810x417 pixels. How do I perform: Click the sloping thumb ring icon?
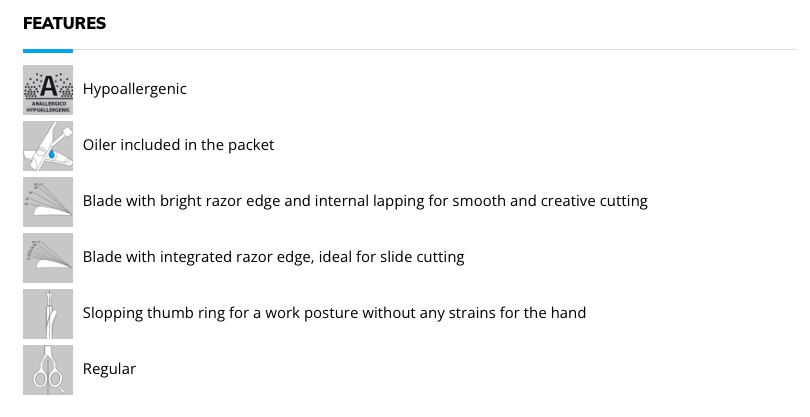[48, 314]
